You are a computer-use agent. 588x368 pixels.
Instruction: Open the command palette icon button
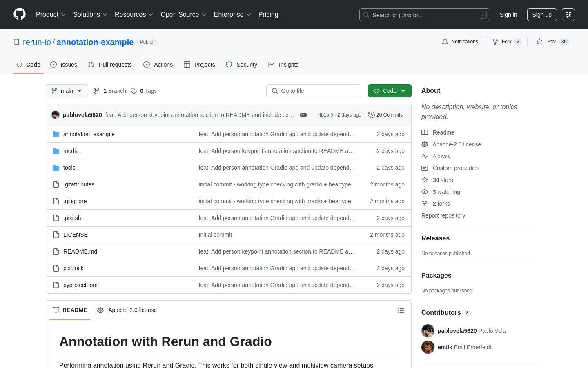pos(568,15)
